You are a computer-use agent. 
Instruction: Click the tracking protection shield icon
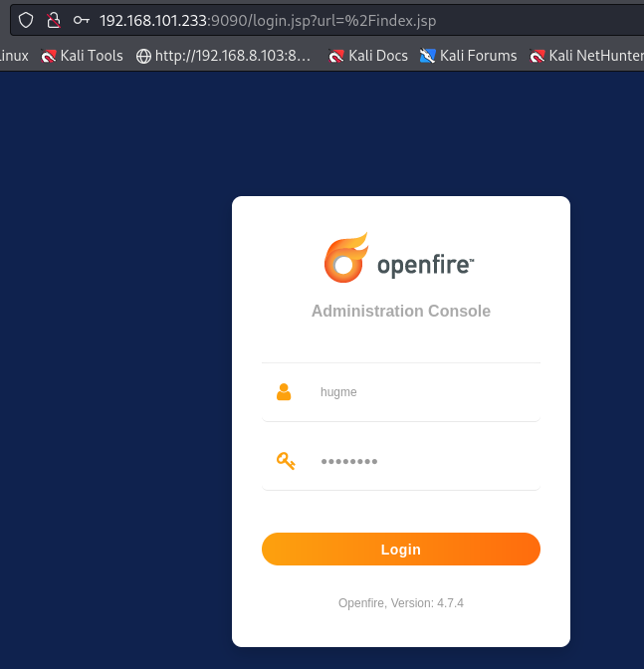pyautogui.click(x=26, y=20)
